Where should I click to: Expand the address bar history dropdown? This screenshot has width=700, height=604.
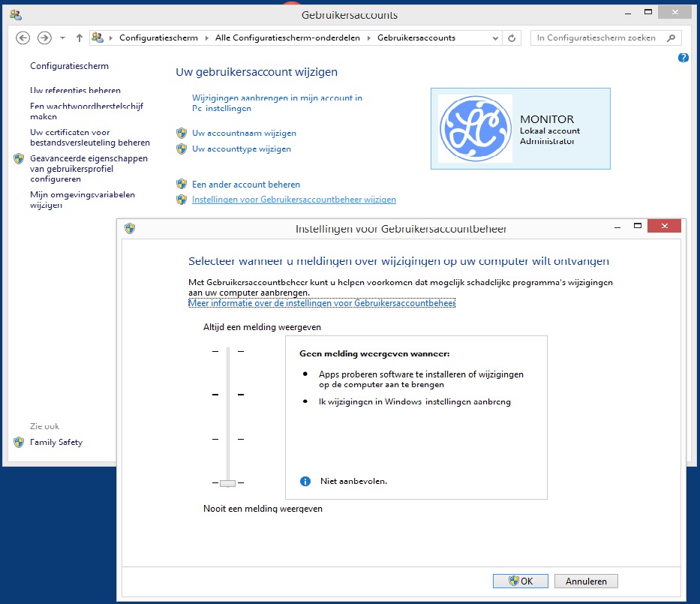(495, 38)
